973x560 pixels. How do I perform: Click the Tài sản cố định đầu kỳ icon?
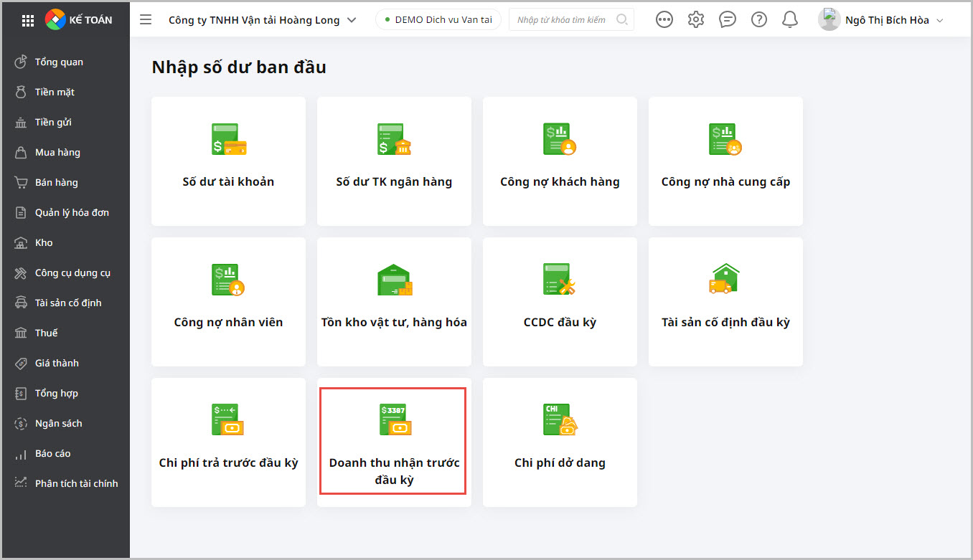pyautogui.click(x=725, y=279)
